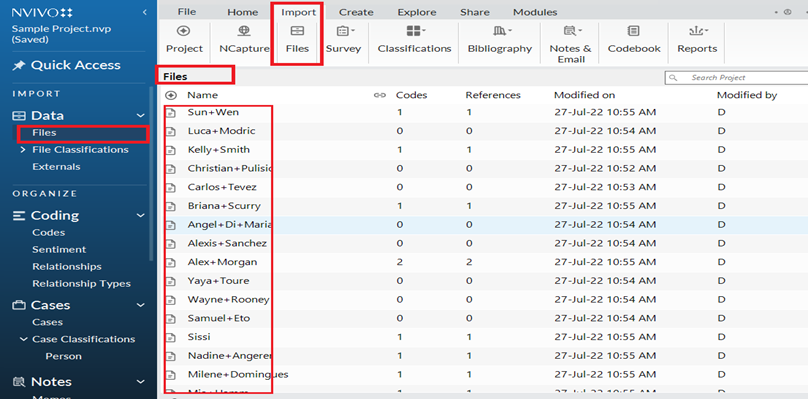Collapse the Cases section chevron
The image size is (808, 399).
click(x=141, y=305)
